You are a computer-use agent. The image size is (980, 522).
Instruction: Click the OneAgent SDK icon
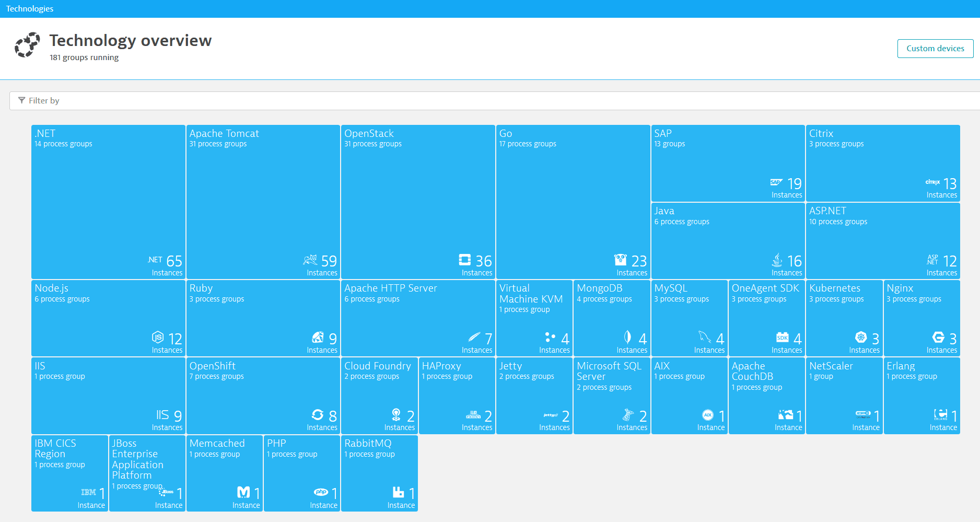[783, 338]
